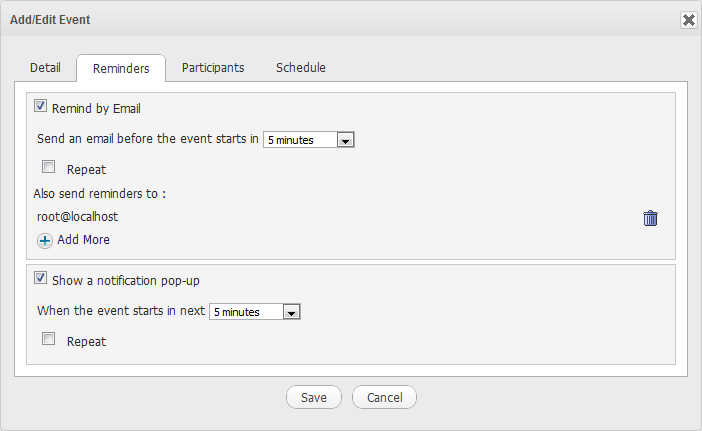Screen dimensions: 702x431
Task: Go to the Schedule tab
Action: tap(301, 68)
